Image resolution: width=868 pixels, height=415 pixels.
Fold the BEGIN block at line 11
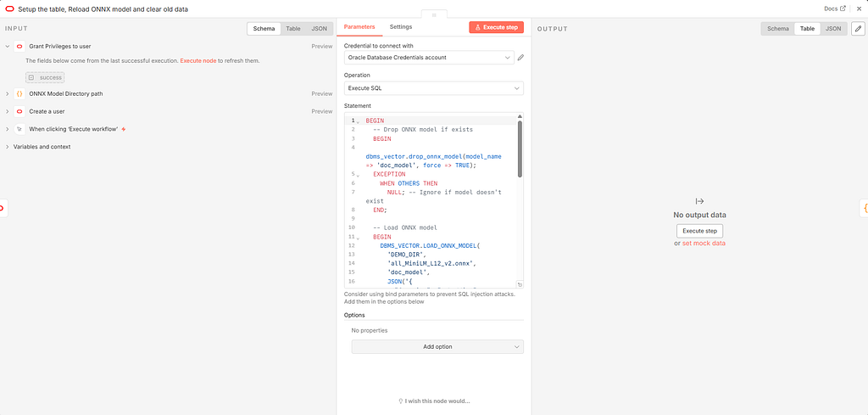tap(358, 237)
